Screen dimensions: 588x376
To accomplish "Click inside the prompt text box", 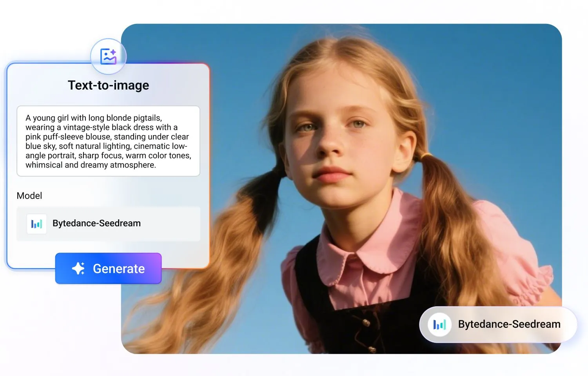I will (108, 141).
